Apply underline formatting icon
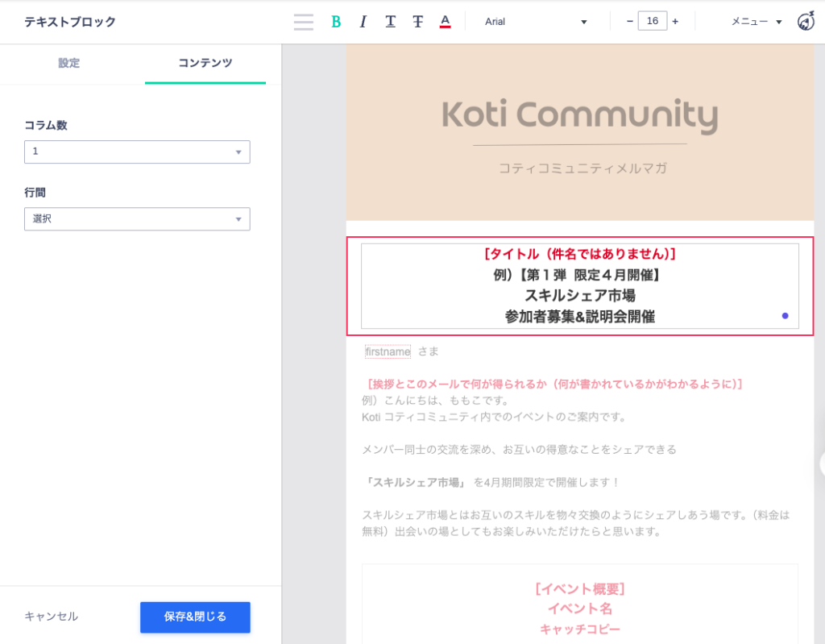 pos(391,22)
